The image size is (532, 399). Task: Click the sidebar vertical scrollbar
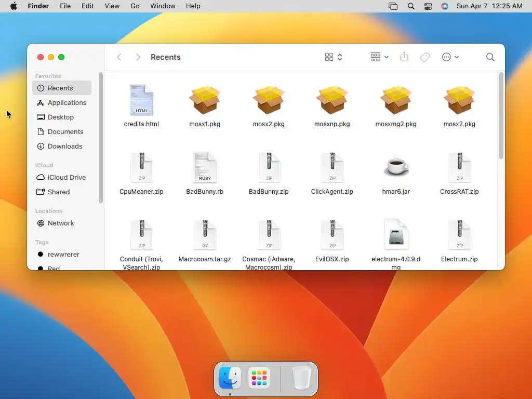tap(100, 138)
